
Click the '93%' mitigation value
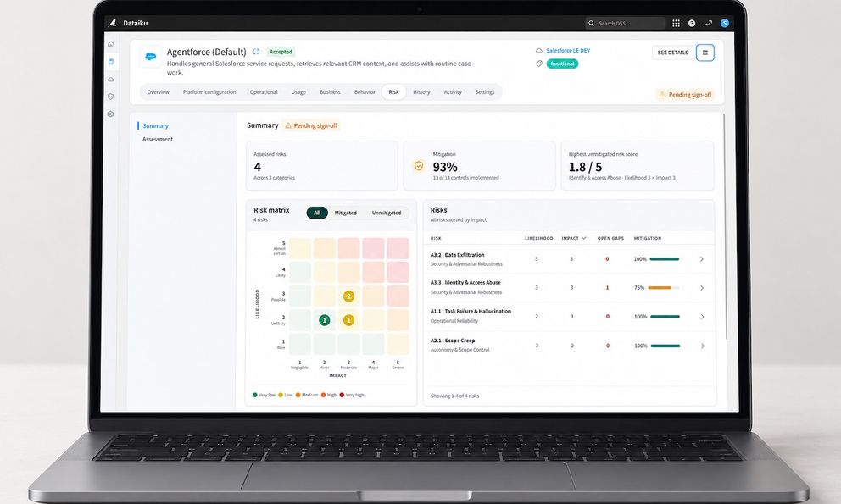coord(445,167)
